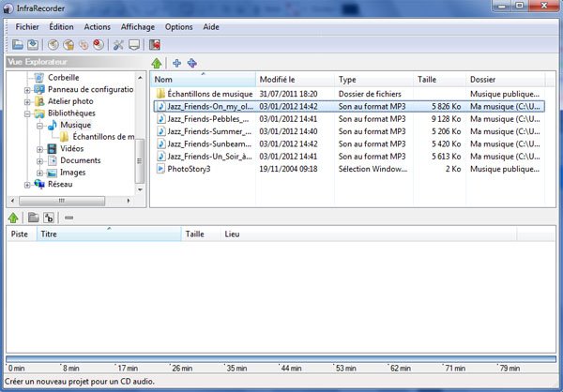The image size is (563, 392).
Task: Collapse the Bibliothèques tree node
Action: (27, 113)
